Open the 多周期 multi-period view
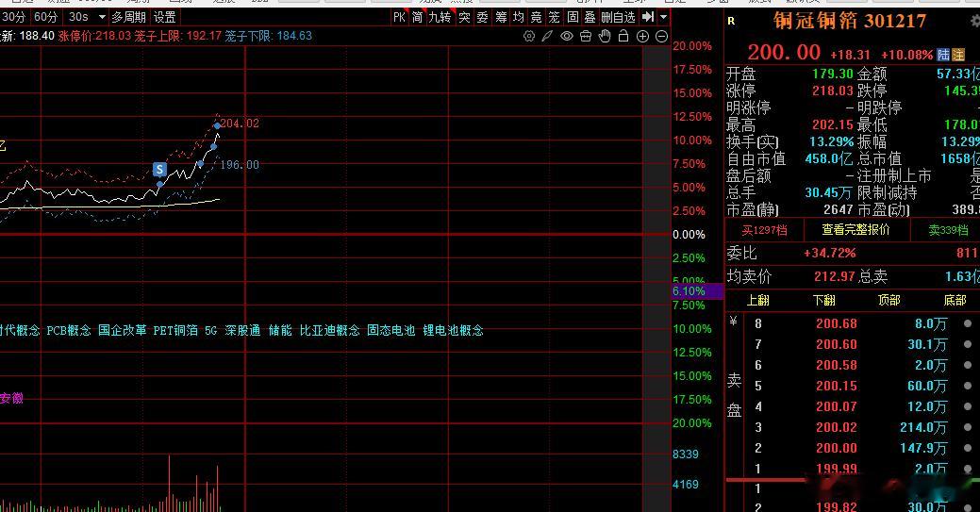This screenshot has height=512, width=980. [129, 17]
